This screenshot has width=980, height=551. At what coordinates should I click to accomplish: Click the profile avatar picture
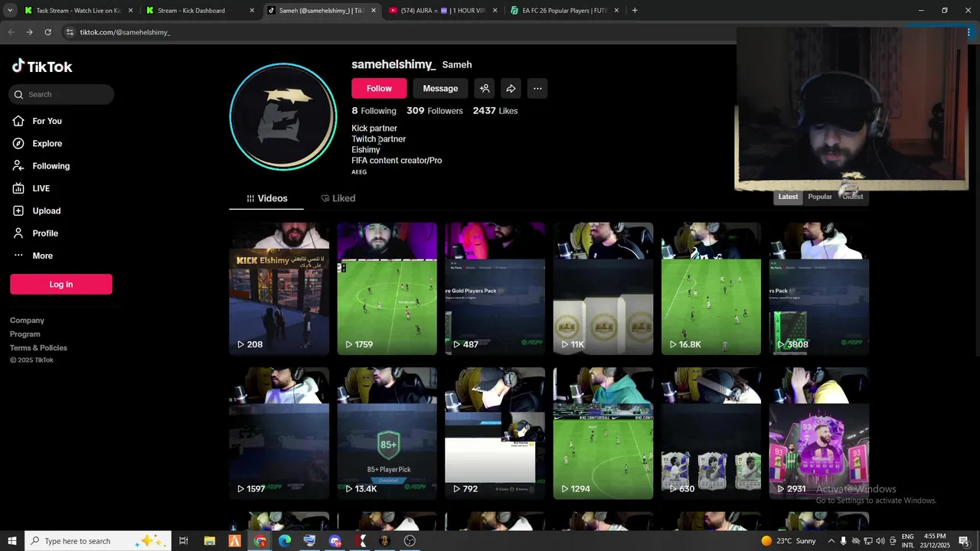[283, 116]
